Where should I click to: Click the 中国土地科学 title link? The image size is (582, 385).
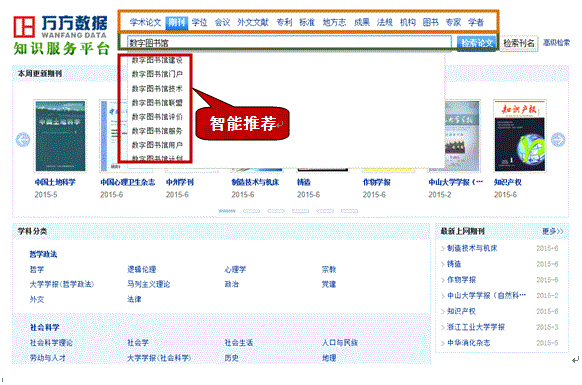[55, 182]
